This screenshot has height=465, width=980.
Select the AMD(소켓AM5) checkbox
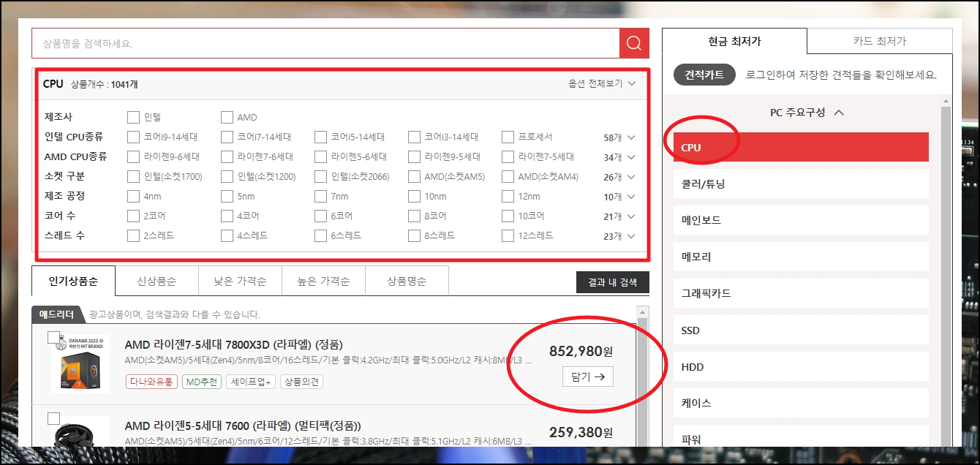pyautogui.click(x=414, y=176)
